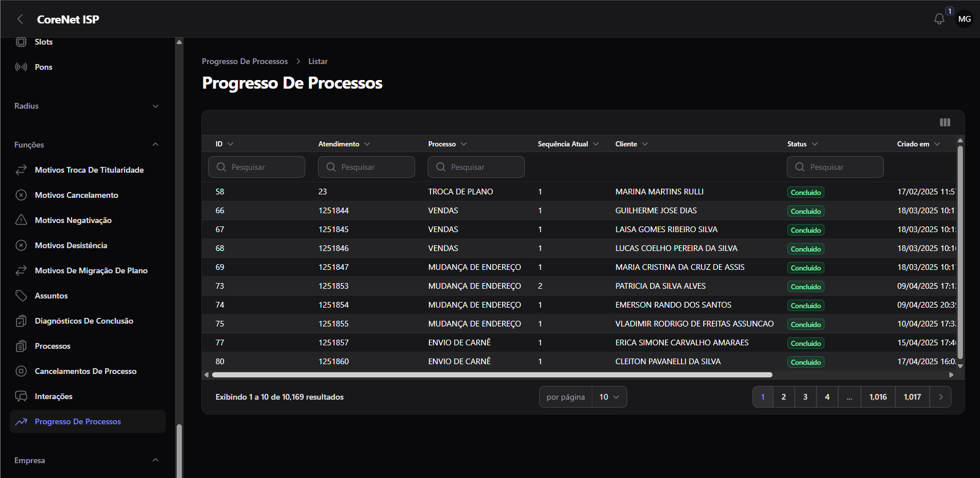Focus the Processo search field
The height and width of the screenshot is (478, 980).
[x=476, y=167]
